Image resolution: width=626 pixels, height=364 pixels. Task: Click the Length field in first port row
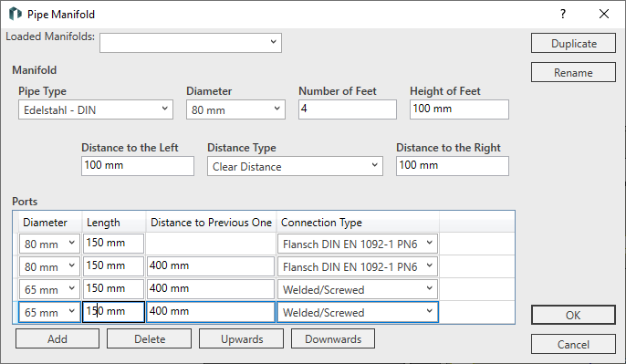(x=113, y=244)
